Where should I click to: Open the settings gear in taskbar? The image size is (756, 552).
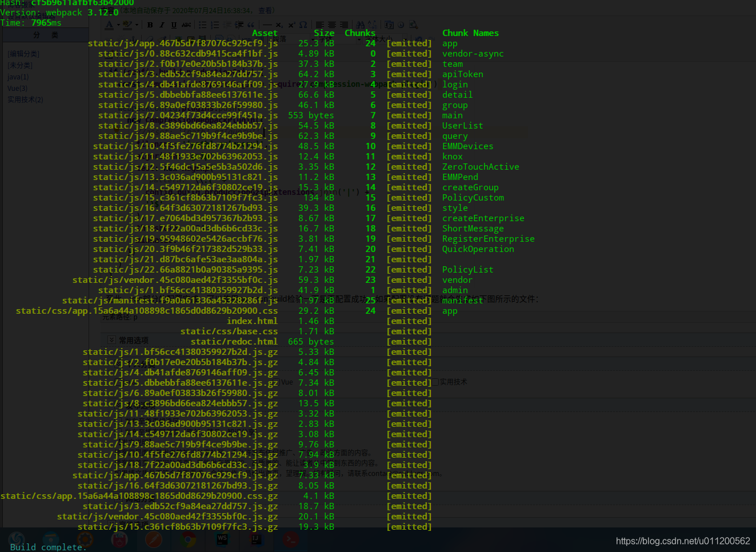[85, 539]
